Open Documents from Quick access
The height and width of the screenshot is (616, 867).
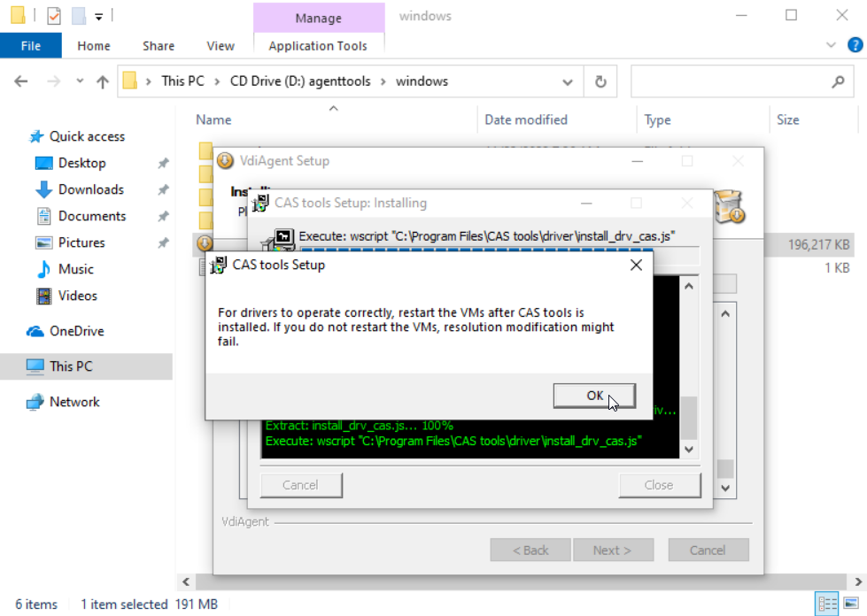tap(92, 216)
